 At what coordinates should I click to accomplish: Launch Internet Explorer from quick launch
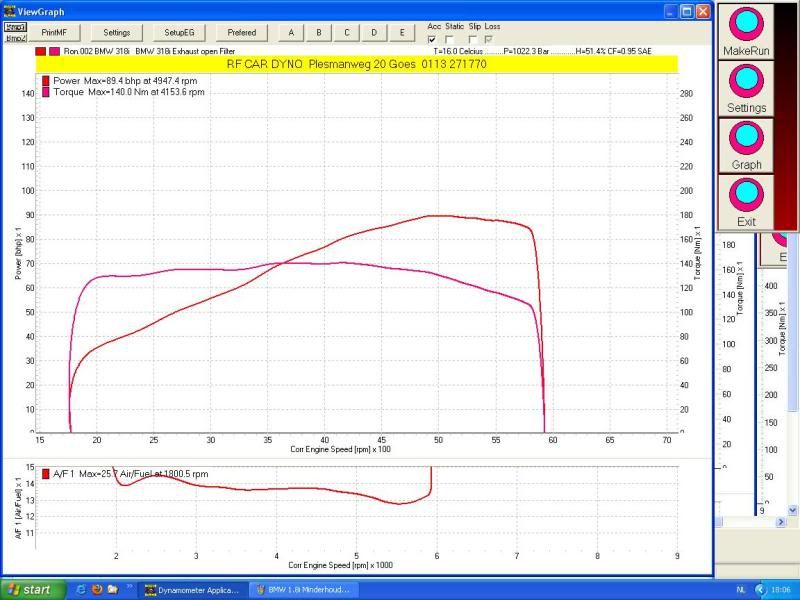(81, 590)
